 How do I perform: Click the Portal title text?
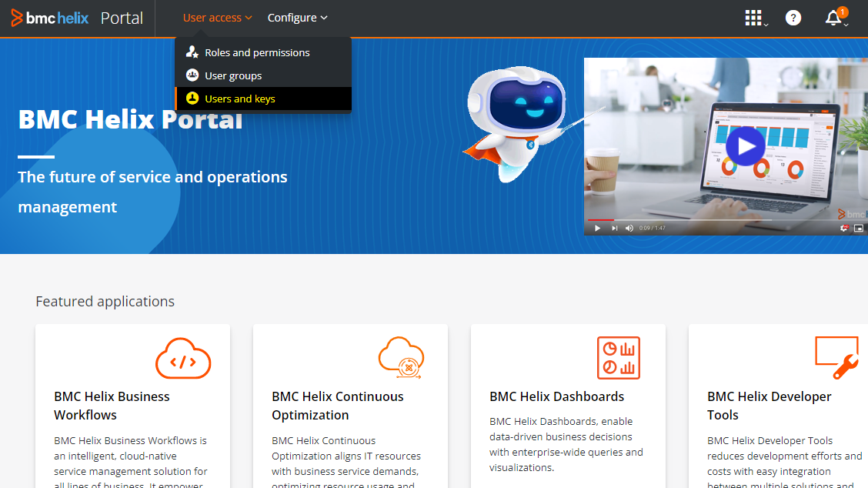[122, 18]
